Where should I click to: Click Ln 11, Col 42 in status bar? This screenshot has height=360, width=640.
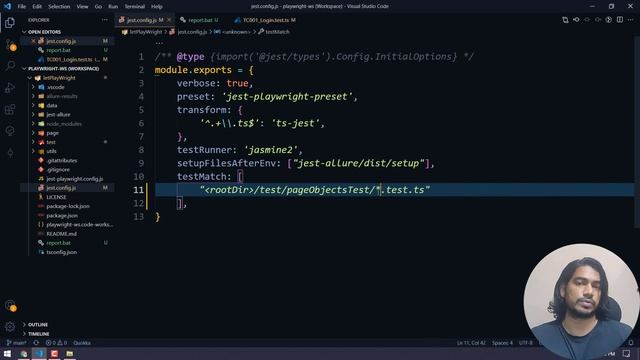[471, 343]
